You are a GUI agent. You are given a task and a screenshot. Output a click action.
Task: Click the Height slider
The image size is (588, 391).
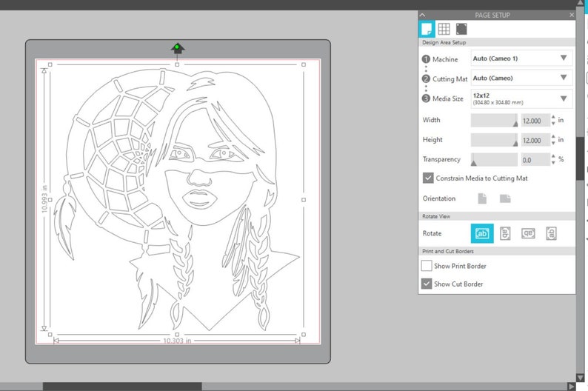tap(494, 140)
